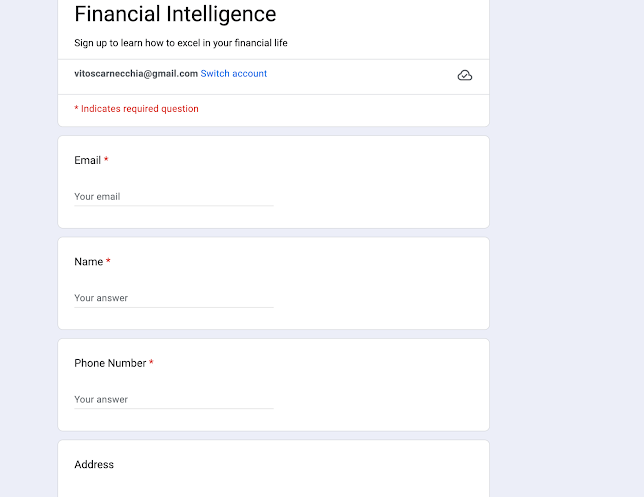Click the Name question label

click(88, 262)
